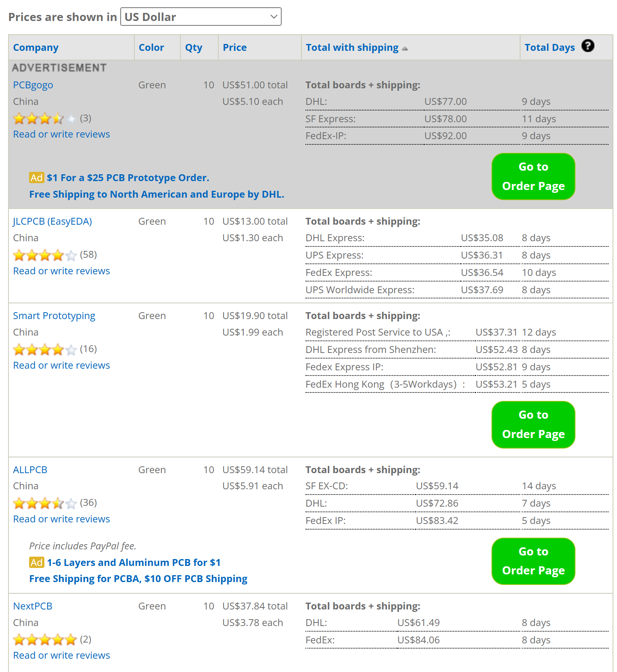Click Smart Prototyping star rating
Screen dimensions: 617x672
pos(44,349)
